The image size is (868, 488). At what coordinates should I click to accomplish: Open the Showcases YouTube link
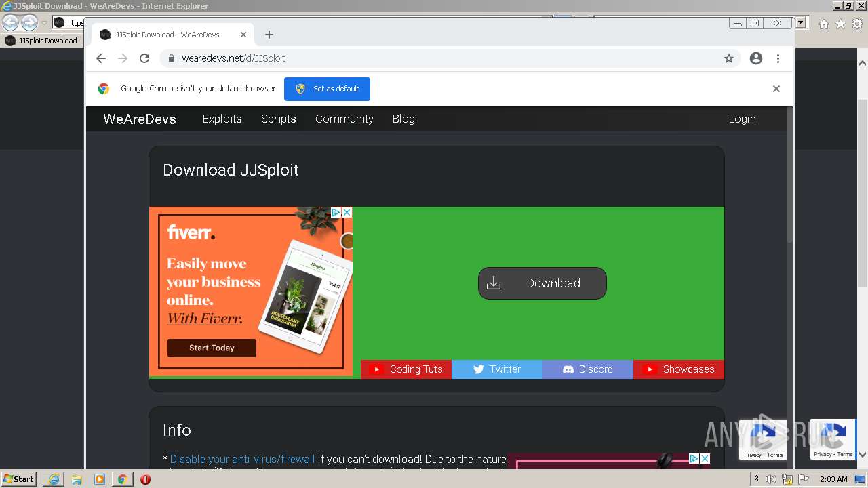679,369
